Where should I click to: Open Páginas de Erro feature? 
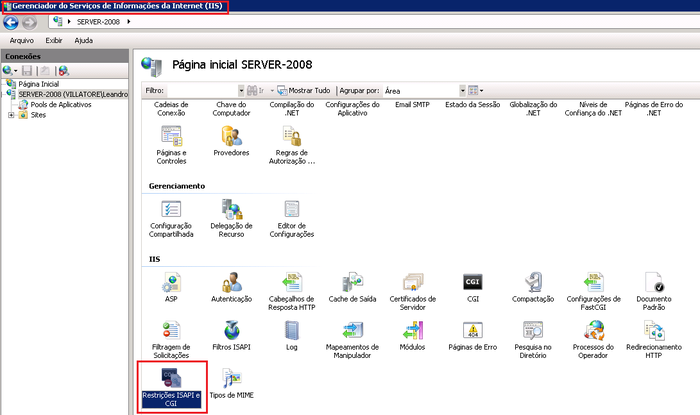pyautogui.click(x=473, y=336)
